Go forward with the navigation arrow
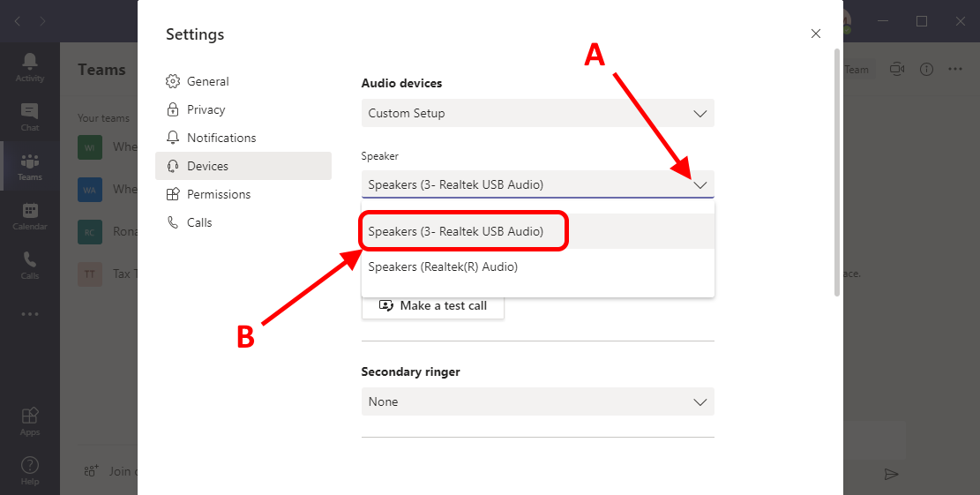The height and width of the screenshot is (495, 980). pos(42,21)
